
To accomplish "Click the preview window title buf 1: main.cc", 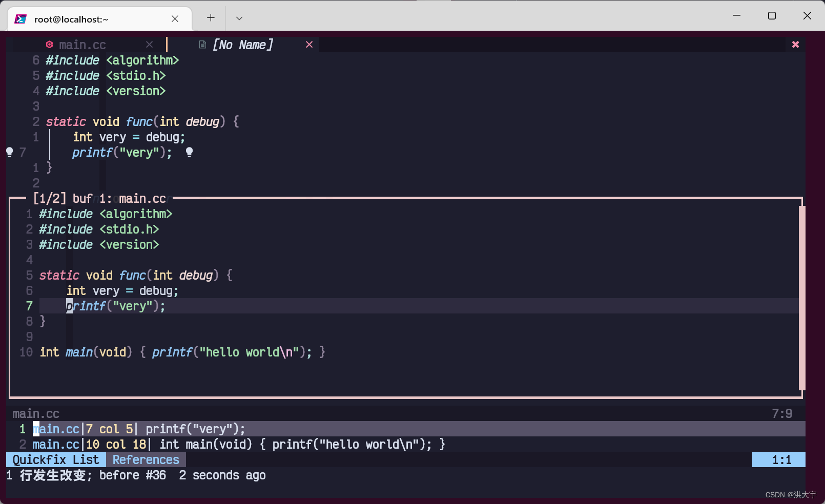I will [x=119, y=199].
